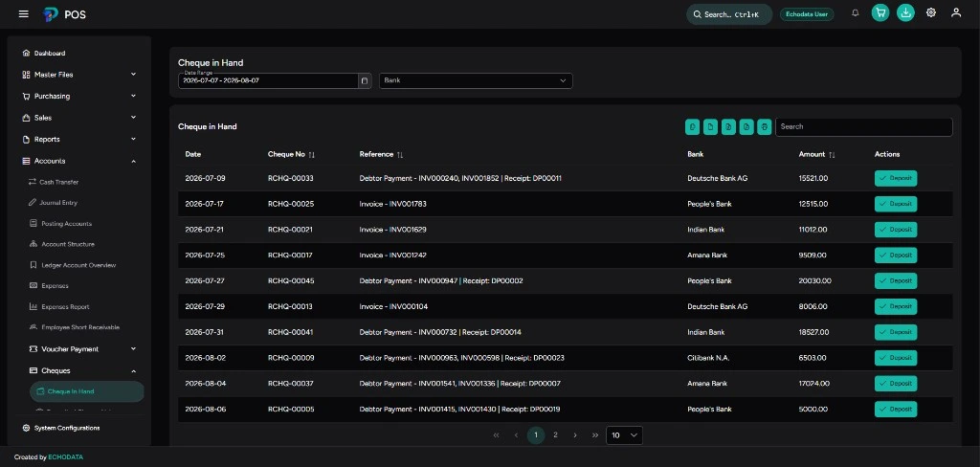
Task: Click Citibank N.A. bank cell
Action: 708,358
